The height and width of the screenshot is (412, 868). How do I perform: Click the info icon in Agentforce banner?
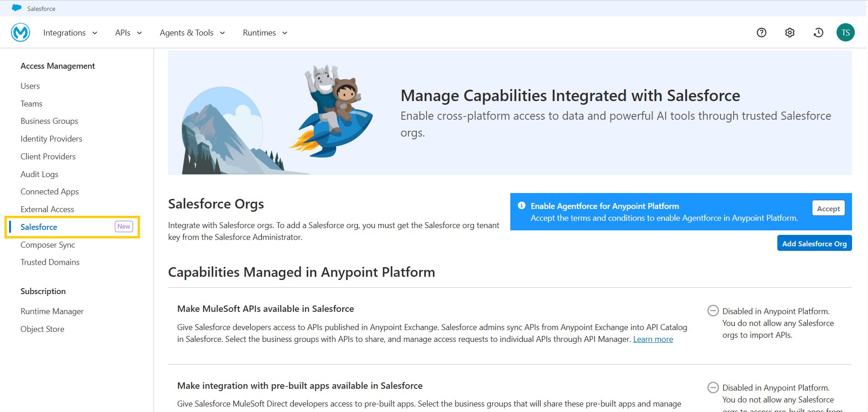point(522,206)
